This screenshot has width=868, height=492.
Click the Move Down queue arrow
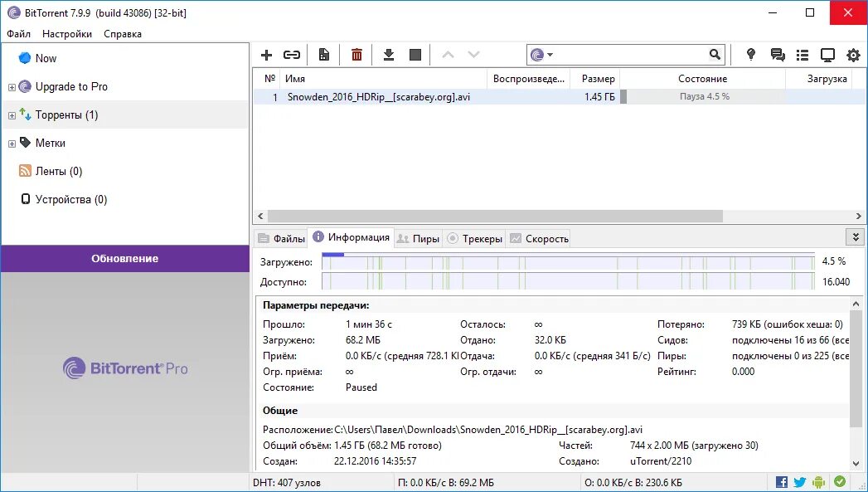[473, 55]
